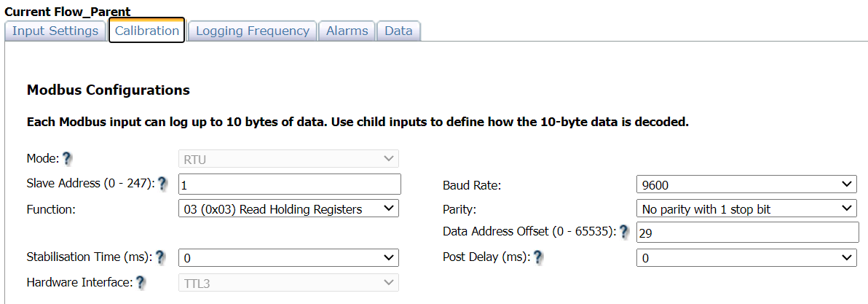
Task: Select the Calibration tab
Action: coord(146,31)
